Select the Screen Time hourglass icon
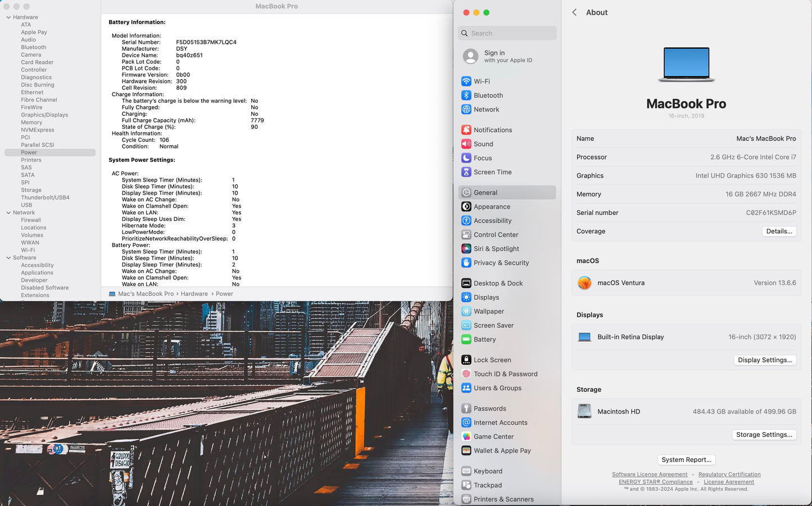Viewport: 812px width, 506px height. coord(466,172)
